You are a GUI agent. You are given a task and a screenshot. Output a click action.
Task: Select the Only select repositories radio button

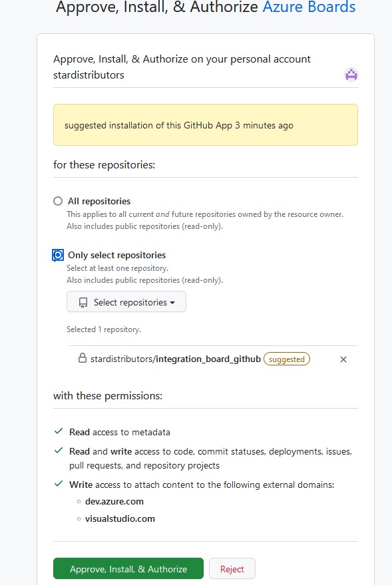click(58, 255)
